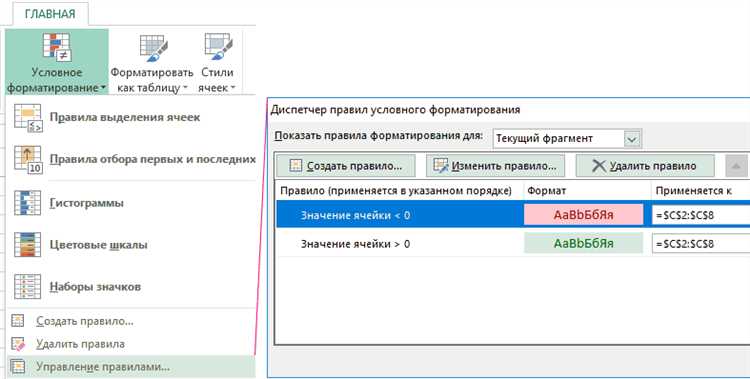
Task: Expand the Текущий фрагмент dropdown arrow
Action: (632, 139)
